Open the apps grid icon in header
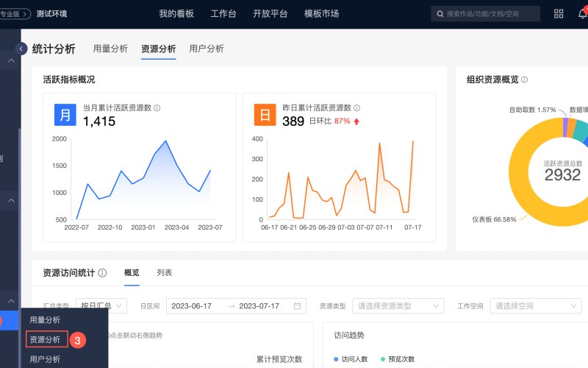588x368 pixels. [x=559, y=14]
